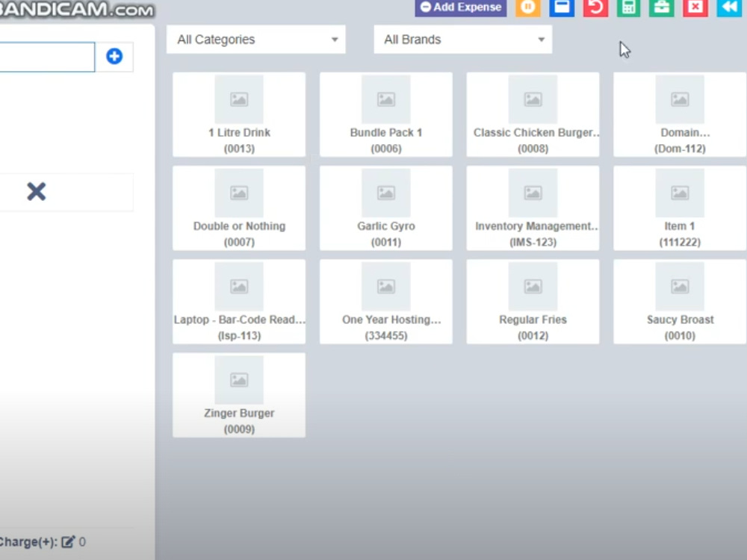Click the edit icon beside Charge(+)
This screenshot has height=560, width=747.
pos(68,542)
